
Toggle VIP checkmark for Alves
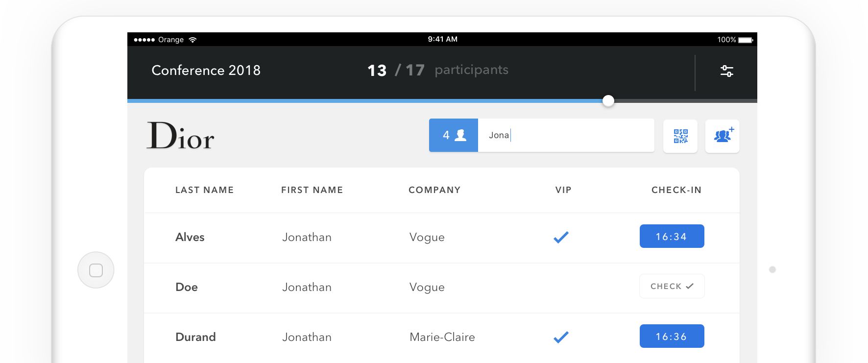click(561, 237)
